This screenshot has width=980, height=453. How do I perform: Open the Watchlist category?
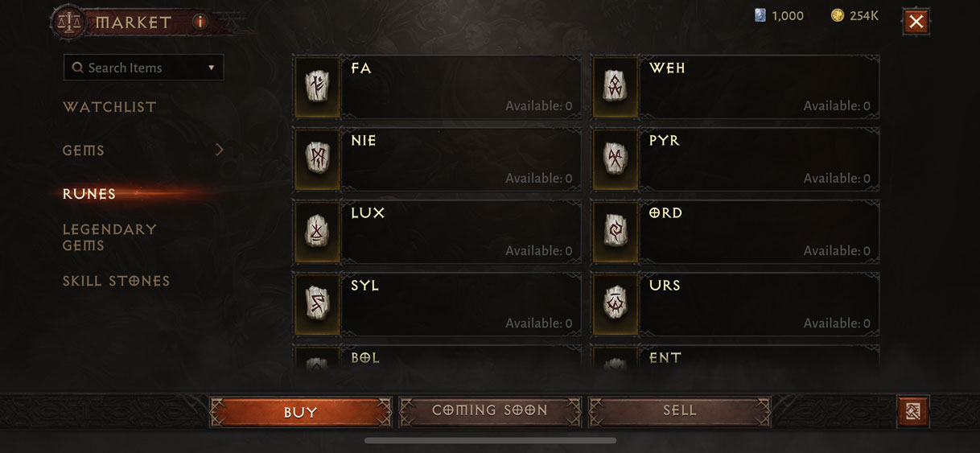(x=109, y=107)
